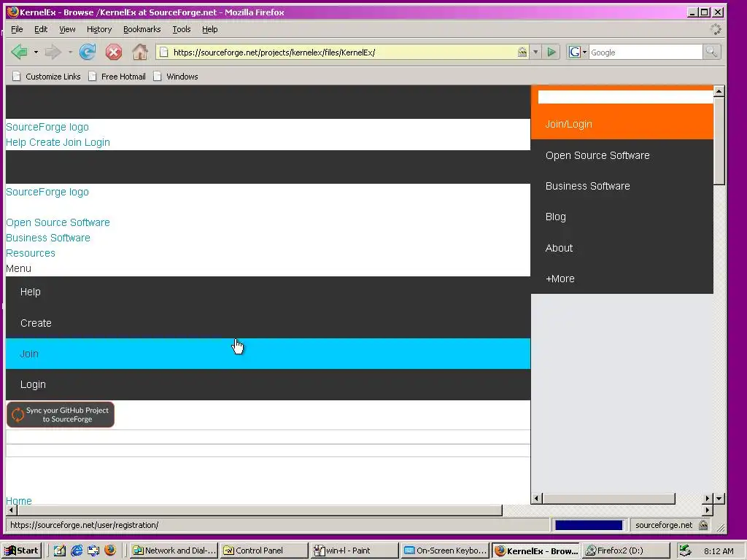Screen dimensions: 747x560
Task: Open the Help menu in menu bar
Action: (209, 29)
